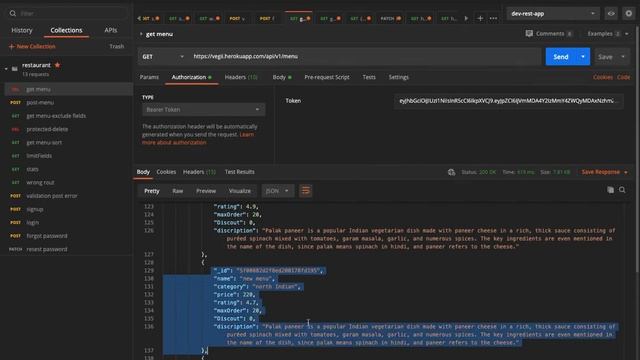This screenshot has height=360, width=640.
Task: Open the Save button dropdown arrow
Action: (x=623, y=56)
